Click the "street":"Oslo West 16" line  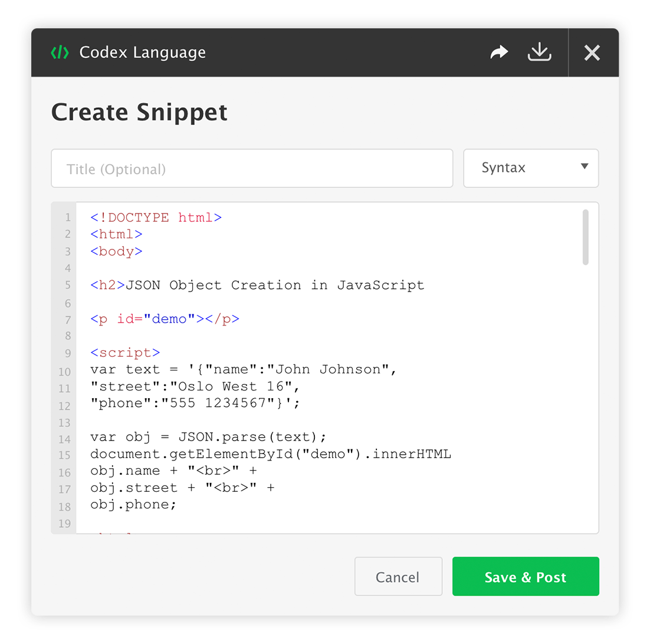(x=195, y=387)
